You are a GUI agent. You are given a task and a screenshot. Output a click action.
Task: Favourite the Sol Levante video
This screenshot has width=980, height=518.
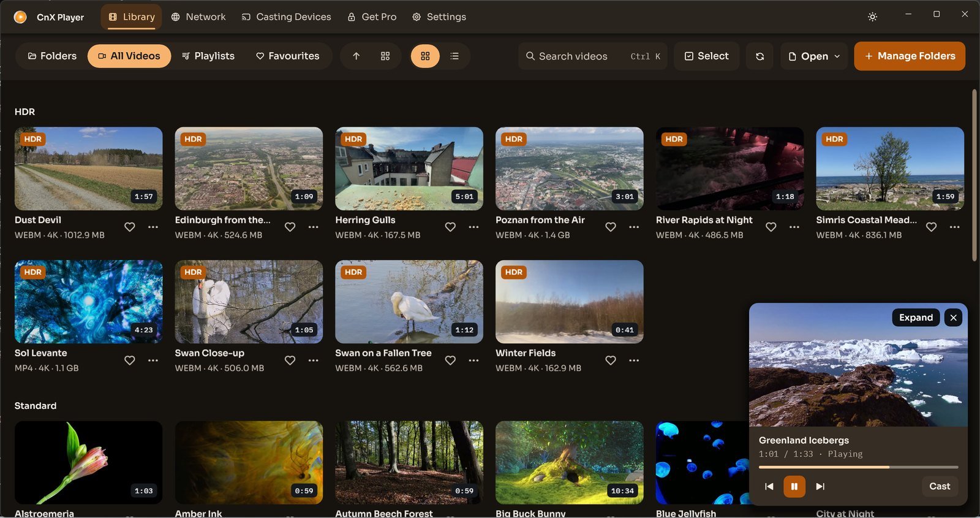(x=130, y=360)
